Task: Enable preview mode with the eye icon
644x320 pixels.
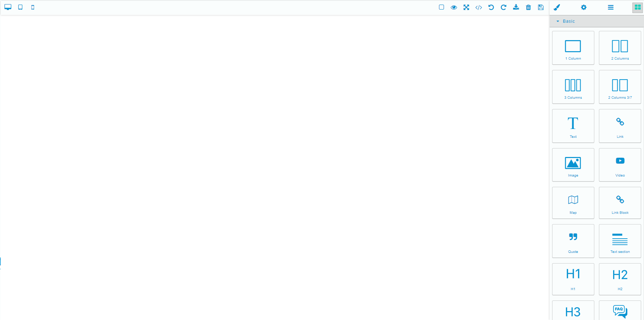Action: [x=454, y=7]
